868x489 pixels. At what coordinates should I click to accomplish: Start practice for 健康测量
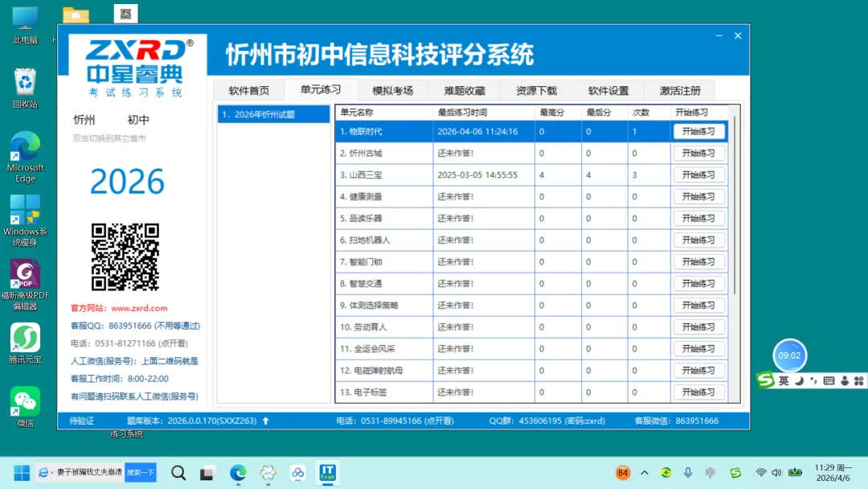click(698, 196)
